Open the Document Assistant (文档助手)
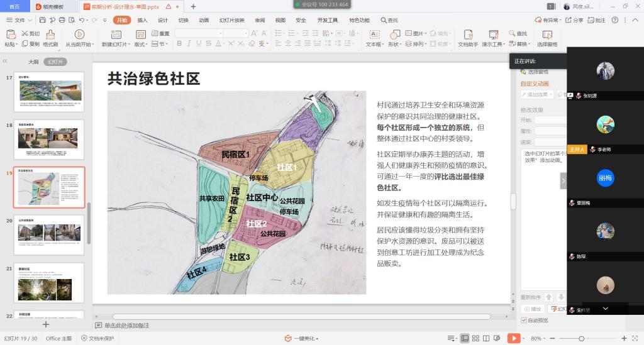 (467, 35)
